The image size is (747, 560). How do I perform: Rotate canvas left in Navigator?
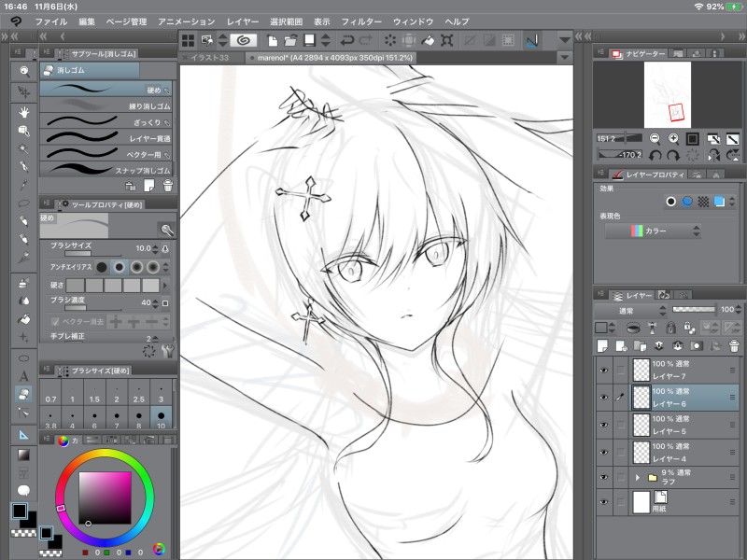click(655, 155)
